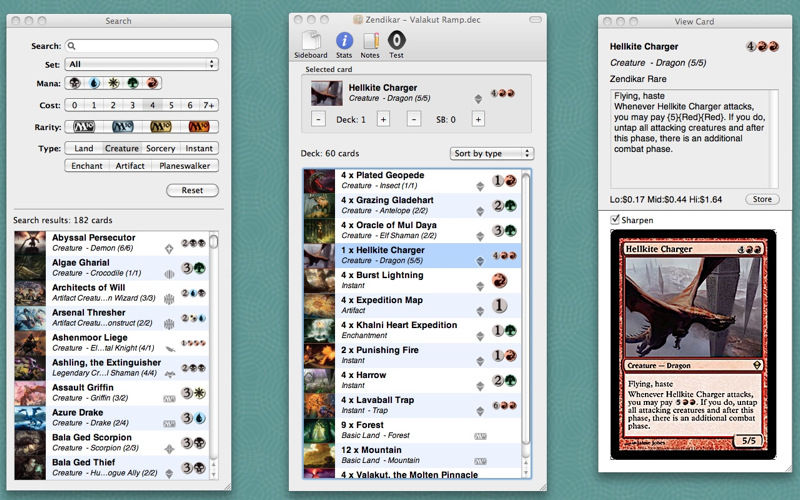Click Assault Griffin card art icon

point(30,393)
